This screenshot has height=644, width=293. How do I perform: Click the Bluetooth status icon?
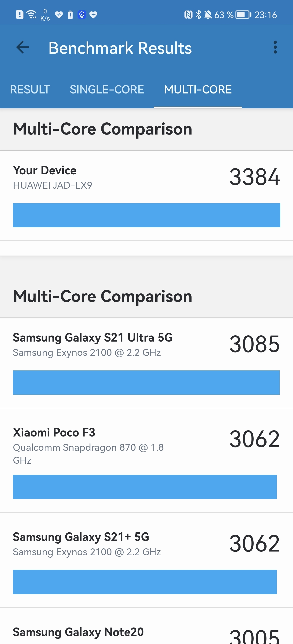[198, 14]
